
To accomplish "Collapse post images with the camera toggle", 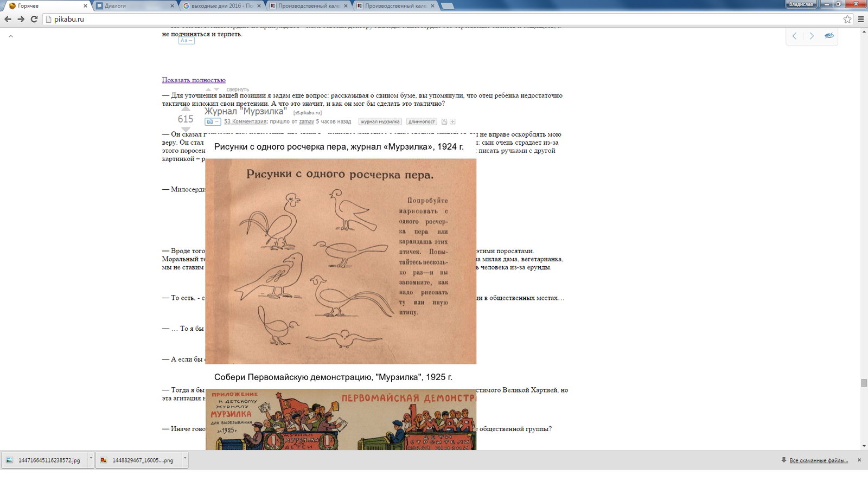I will [x=213, y=122].
